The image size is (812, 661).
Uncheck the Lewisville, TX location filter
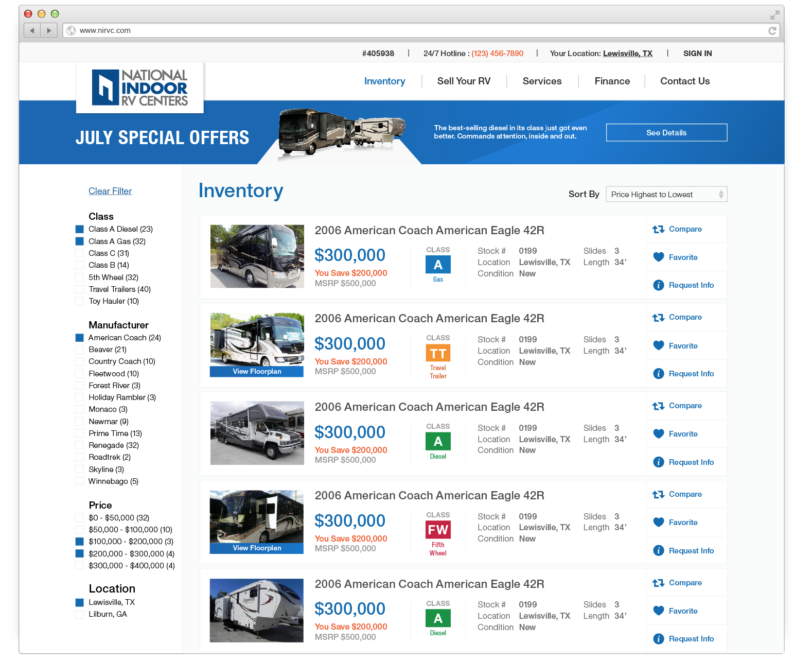click(79, 602)
